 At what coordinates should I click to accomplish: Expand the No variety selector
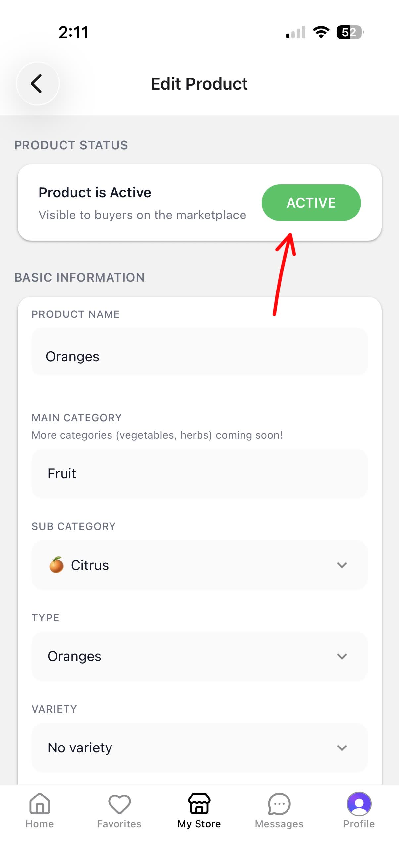coord(342,747)
